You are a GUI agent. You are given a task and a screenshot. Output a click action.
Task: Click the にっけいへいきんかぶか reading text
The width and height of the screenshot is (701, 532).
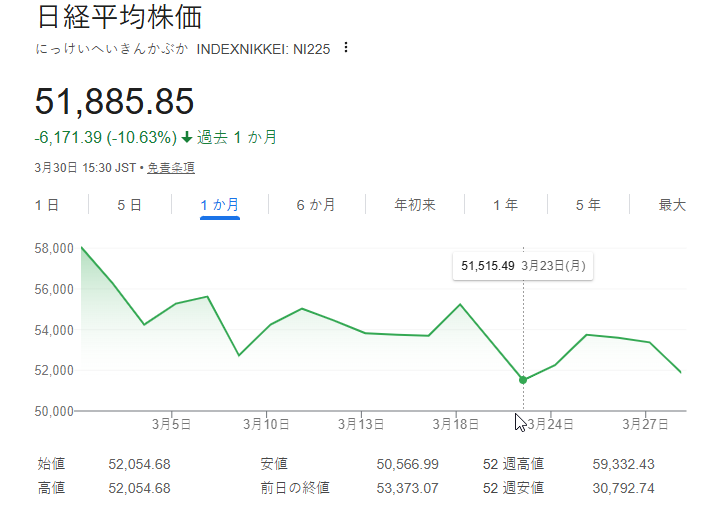tap(112, 48)
